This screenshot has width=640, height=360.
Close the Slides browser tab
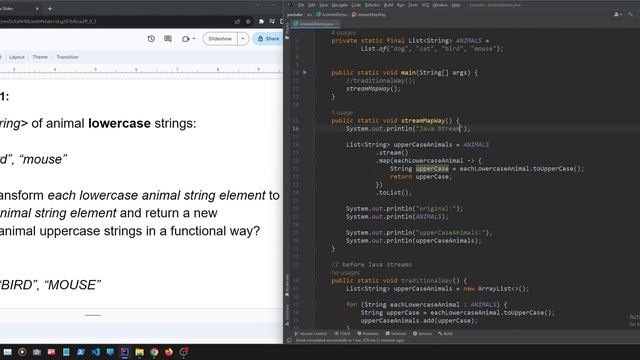pos(37,8)
